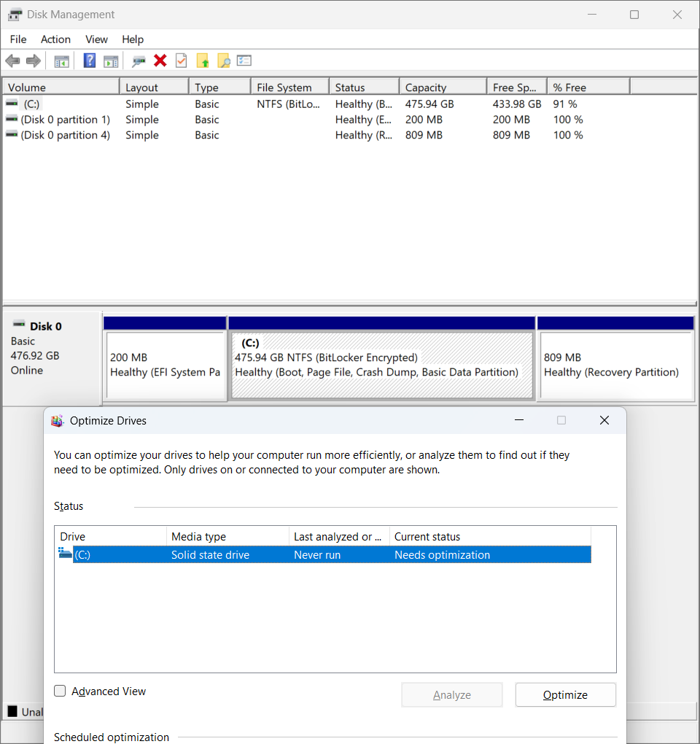
Task: Click Current status column header
Action: pyautogui.click(x=490, y=536)
